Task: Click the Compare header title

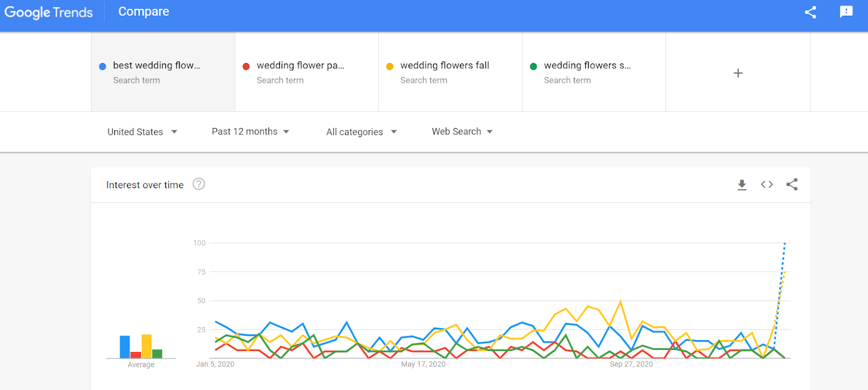Action: (x=144, y=12)
